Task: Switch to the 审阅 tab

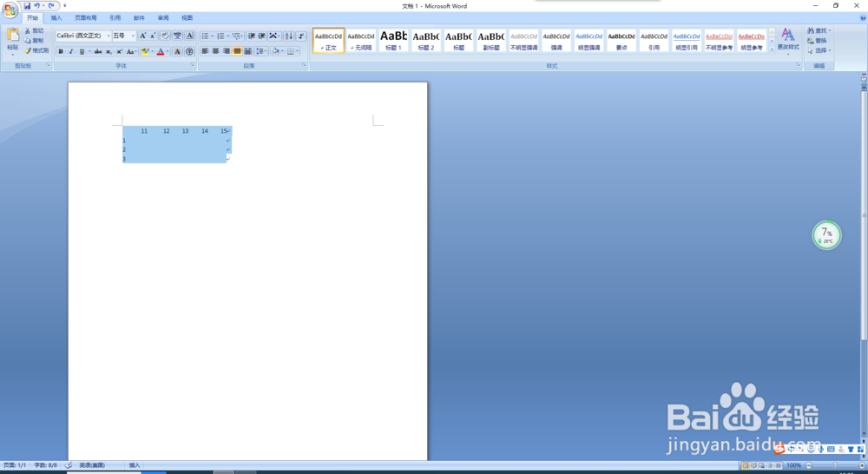Action: 163,17
